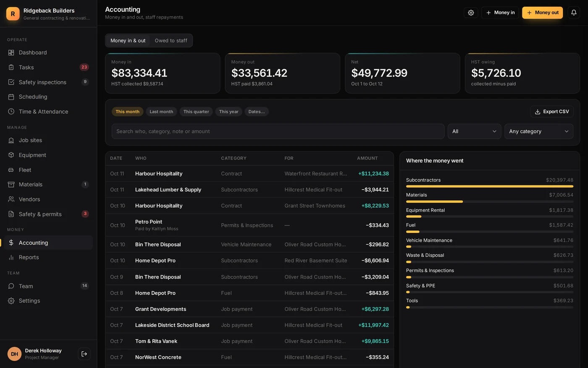Click the Ridgeback Builders logo badge
Image resolution: width=588 pixels, height=368 pixels.
pyautogui.click(x=13, y=14)
